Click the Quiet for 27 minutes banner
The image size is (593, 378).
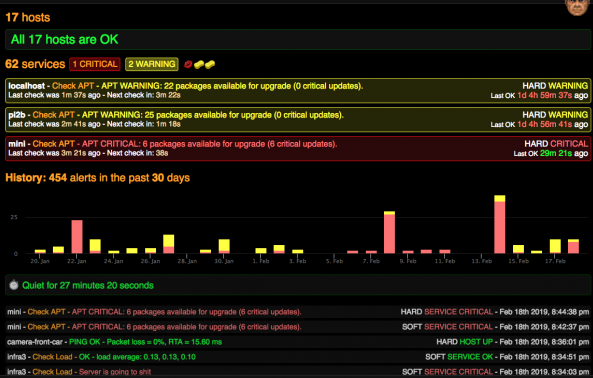pos(298,285)
